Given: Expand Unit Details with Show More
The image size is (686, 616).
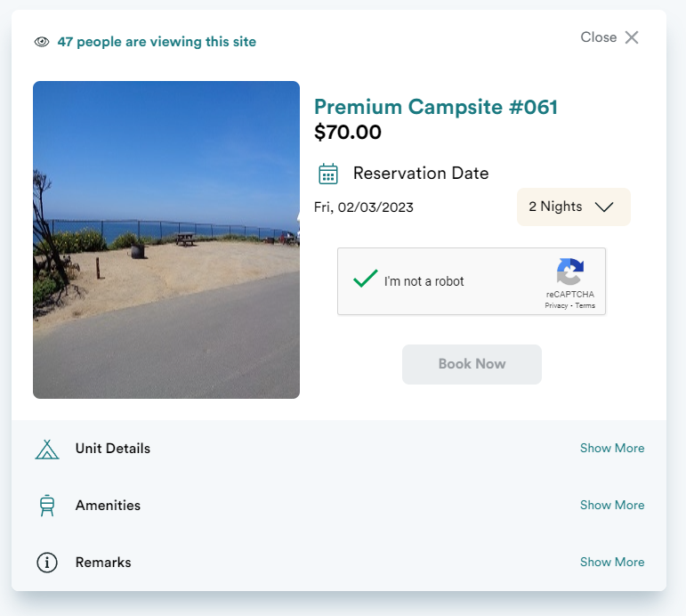Looking at the screenshot, I should [x=612, y=449].
